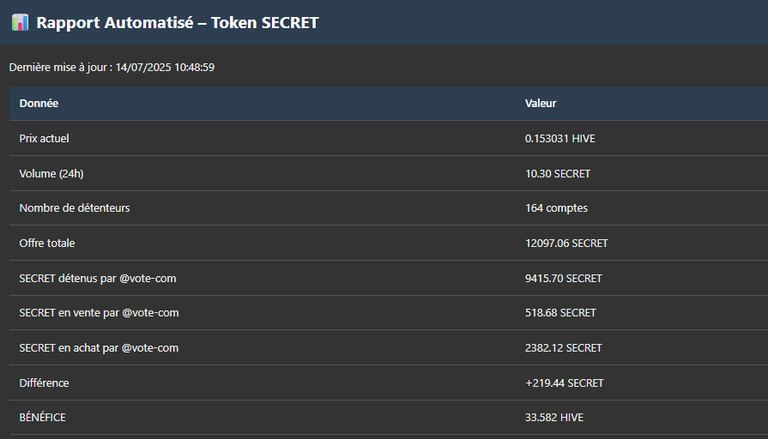This screenshot has height=439, width=768.
Task: Select the Prix actuel row label
Action: pos(44,139)
